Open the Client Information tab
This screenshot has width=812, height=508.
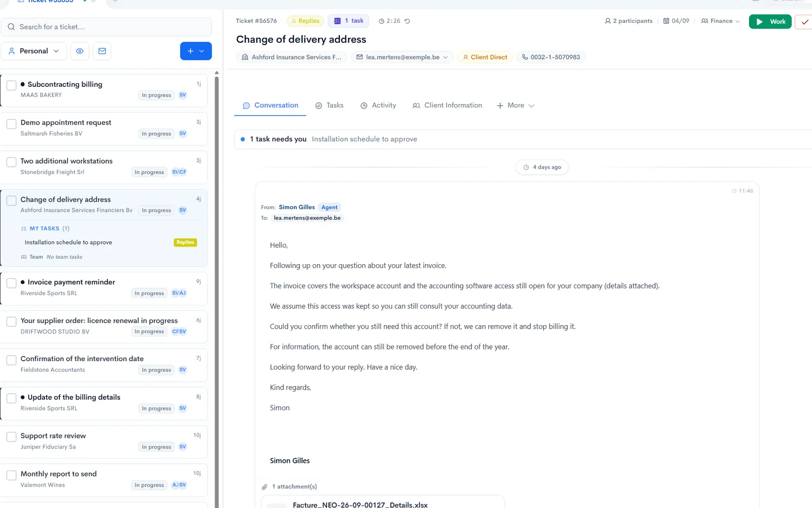(447, 105)
